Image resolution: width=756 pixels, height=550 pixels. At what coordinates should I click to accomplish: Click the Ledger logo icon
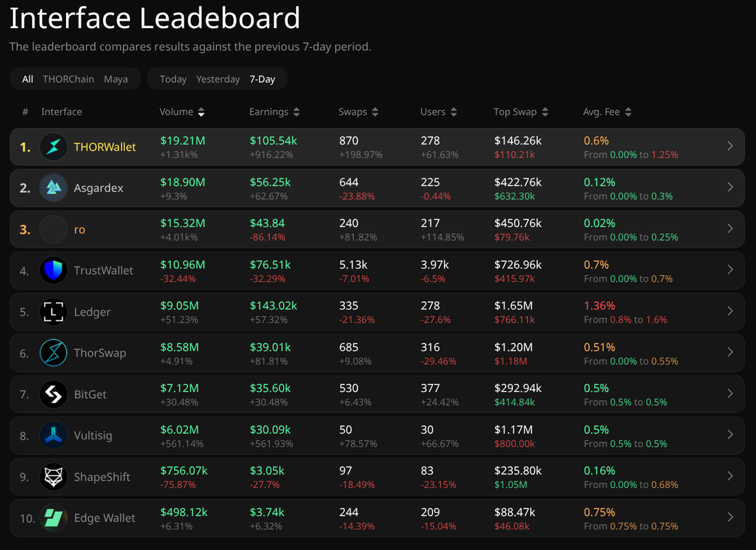pos(53,311)
